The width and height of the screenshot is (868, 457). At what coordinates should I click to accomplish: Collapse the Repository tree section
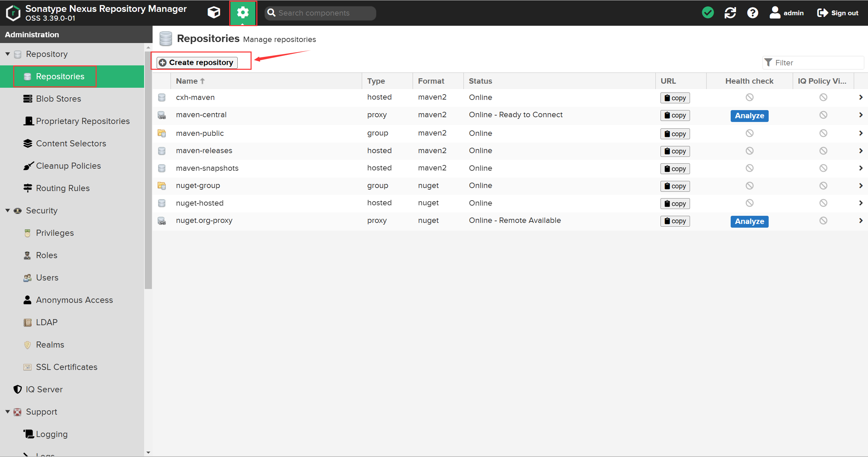tap(7, 54)
